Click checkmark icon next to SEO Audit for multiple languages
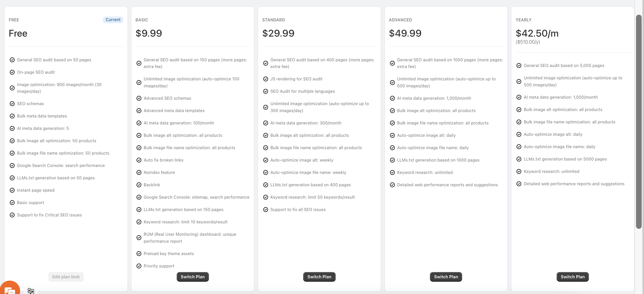Image resolution: width=644 pixels, height=294 pixels. 266,91
